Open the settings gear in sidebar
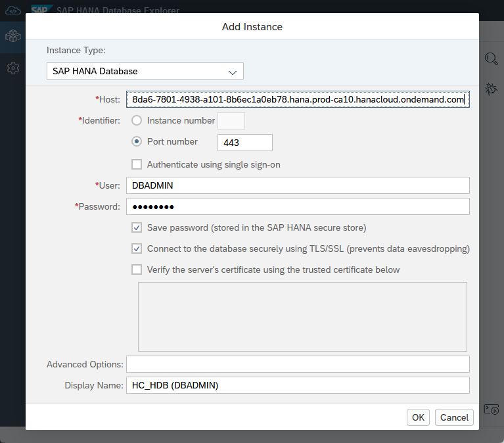This screenshot has height=443, width=504. tap(13, 68)
